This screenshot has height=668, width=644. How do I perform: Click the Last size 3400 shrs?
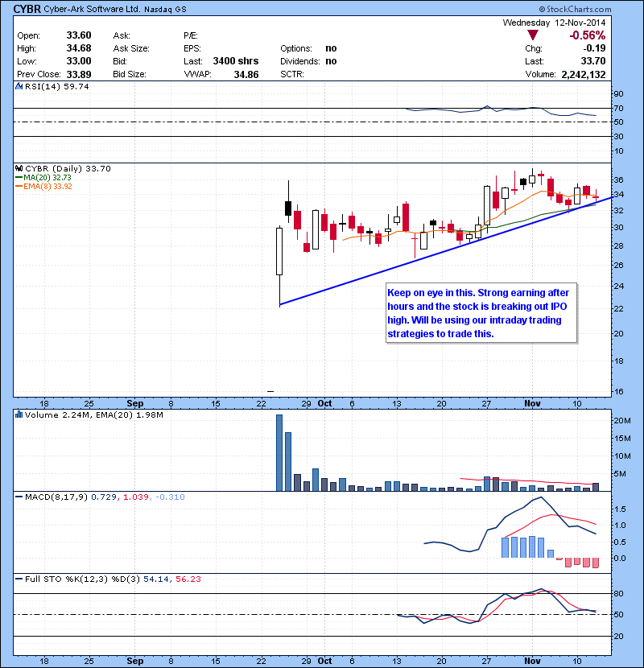tap(236, 61)
